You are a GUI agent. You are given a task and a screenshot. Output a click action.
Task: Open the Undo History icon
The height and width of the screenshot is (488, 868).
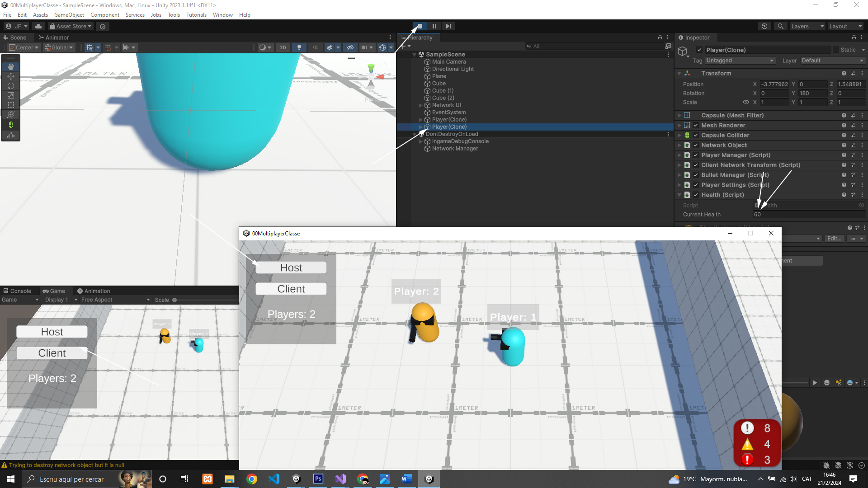764,26
